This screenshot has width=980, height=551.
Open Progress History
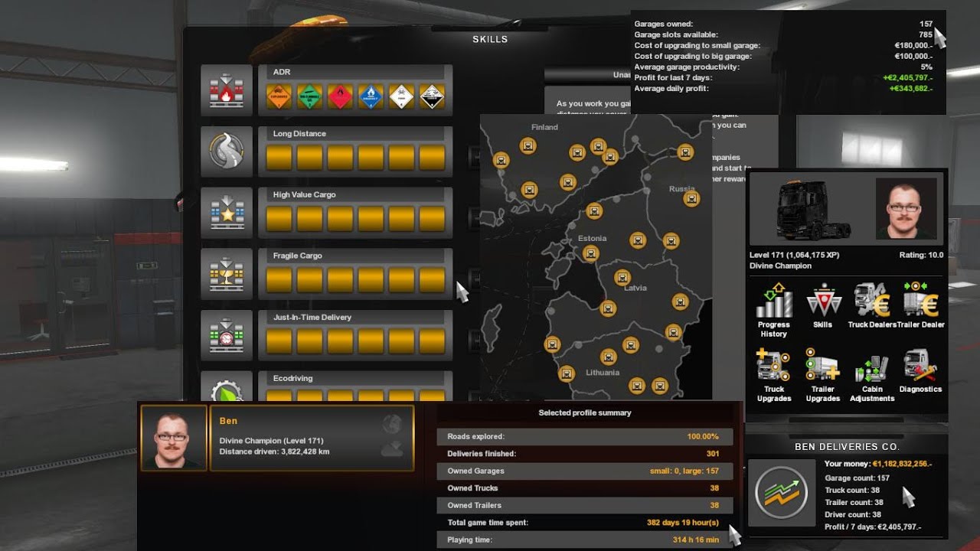(x=774, y=310)
